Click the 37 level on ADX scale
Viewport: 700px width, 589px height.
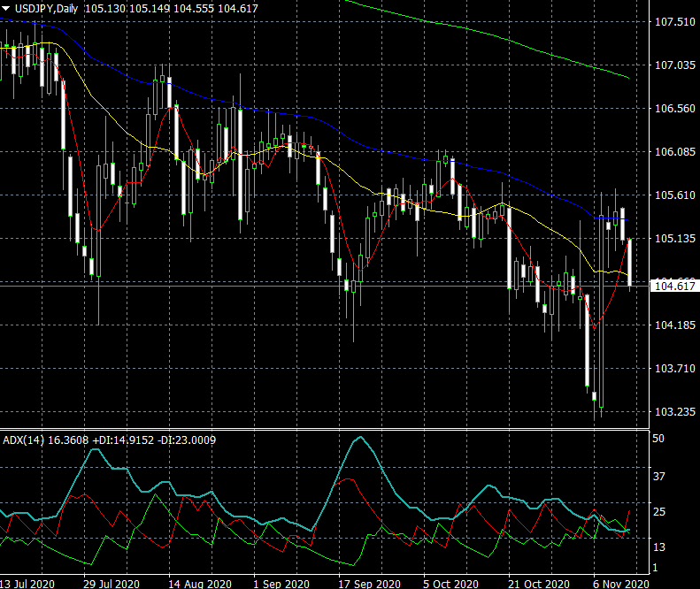[x=659, y=477]
